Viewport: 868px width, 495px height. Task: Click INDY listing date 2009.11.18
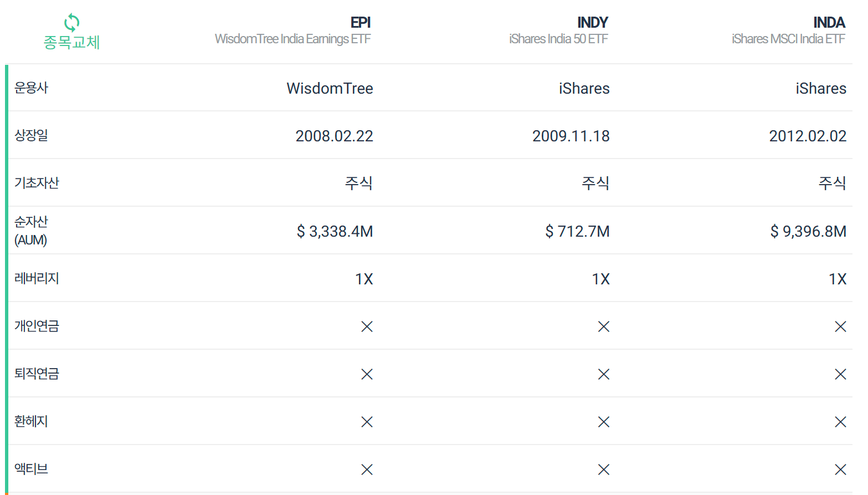571,136
